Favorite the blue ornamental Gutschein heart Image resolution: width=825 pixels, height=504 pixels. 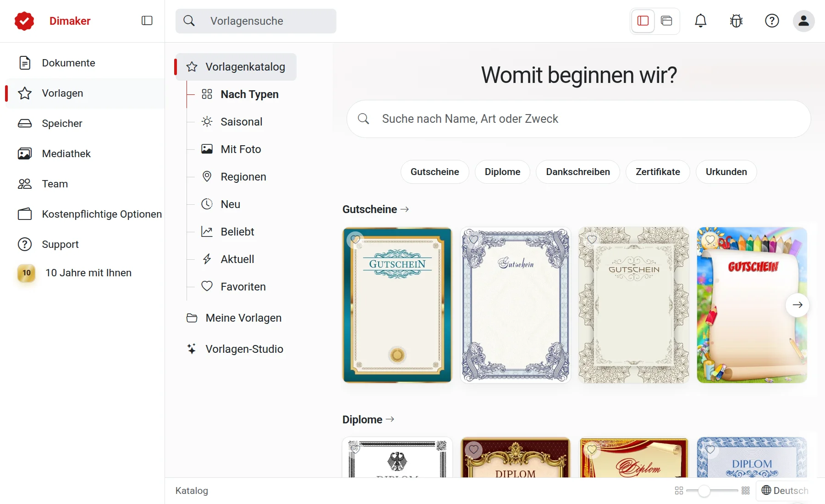coord(473,239)
